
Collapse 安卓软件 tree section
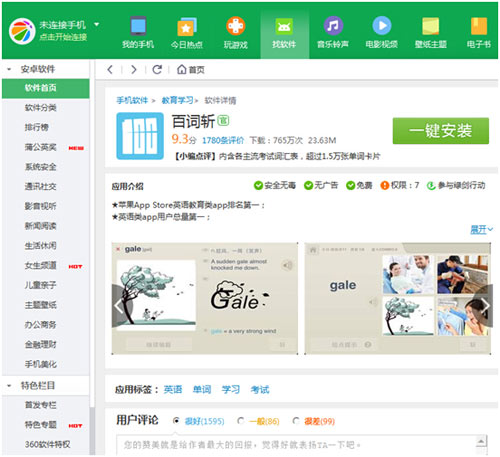(x=9, y=69)
